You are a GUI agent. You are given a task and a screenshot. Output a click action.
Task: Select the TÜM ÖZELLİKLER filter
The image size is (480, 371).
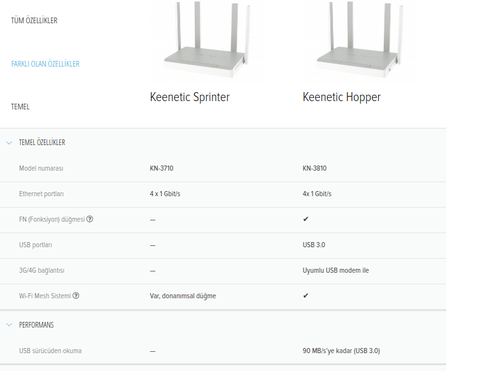[34, 20]
